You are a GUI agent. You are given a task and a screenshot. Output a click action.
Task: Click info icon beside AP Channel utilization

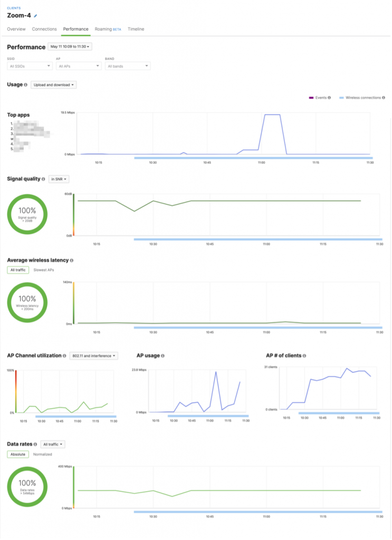[65, 356]
